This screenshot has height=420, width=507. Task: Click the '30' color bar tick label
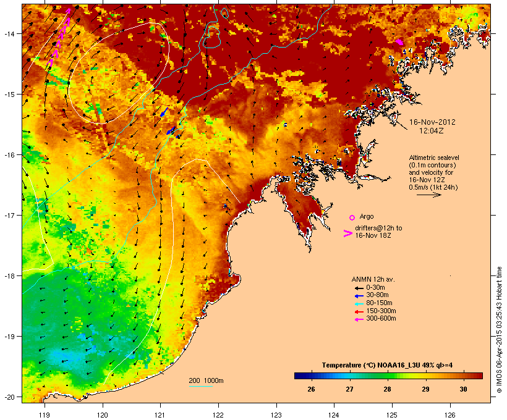(x=463, y=389)
